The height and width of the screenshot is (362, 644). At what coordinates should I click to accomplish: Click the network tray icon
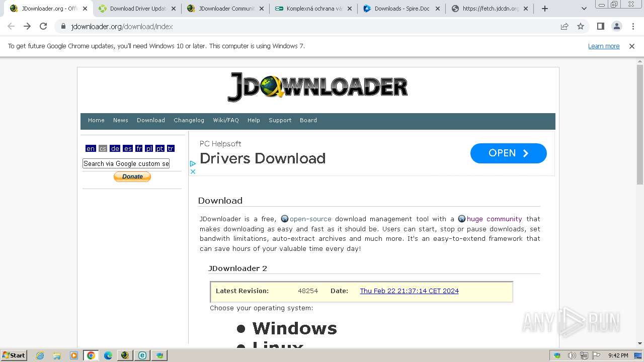coord(584,355)
